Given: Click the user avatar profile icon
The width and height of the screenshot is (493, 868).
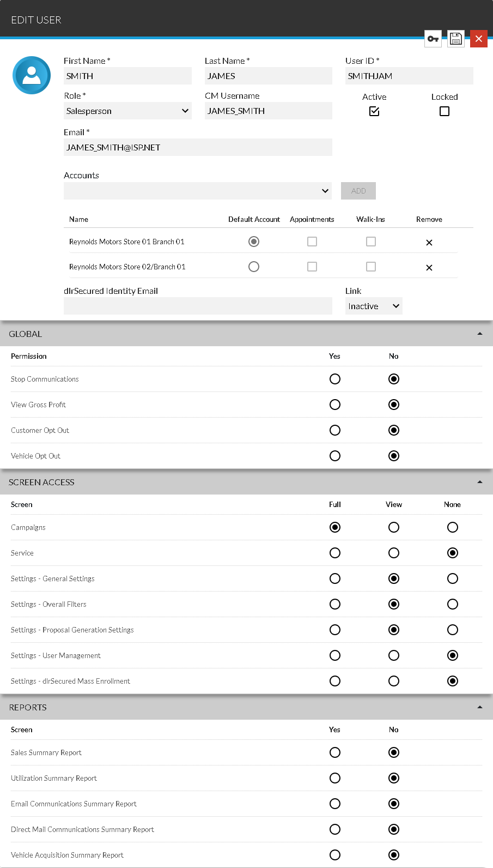Looking at the screenshot, I should [x=32, y=75].
